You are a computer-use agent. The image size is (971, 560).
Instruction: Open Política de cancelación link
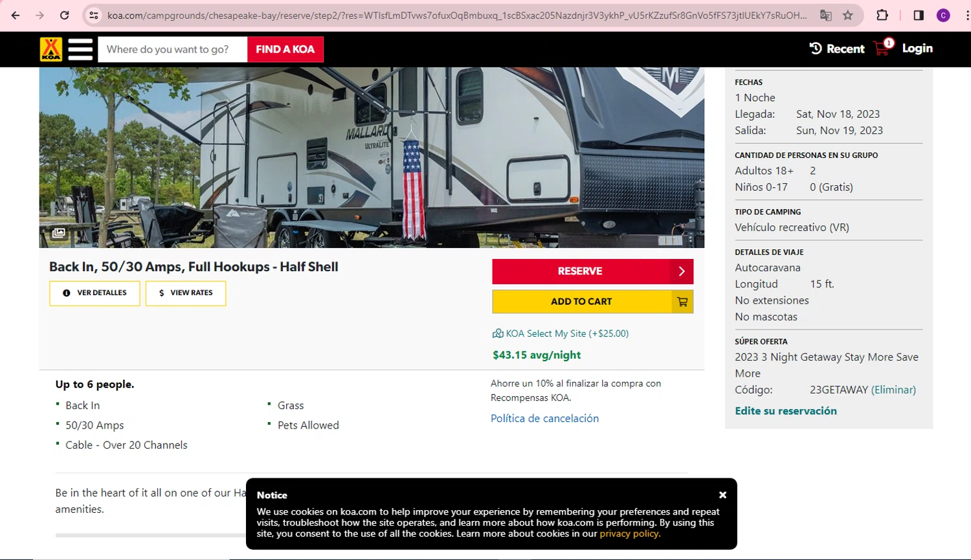point(544,418)
